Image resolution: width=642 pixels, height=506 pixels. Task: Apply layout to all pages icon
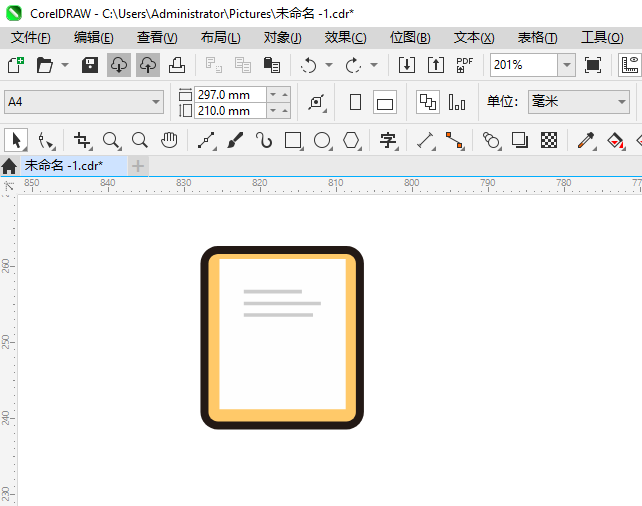pos(428,102)
